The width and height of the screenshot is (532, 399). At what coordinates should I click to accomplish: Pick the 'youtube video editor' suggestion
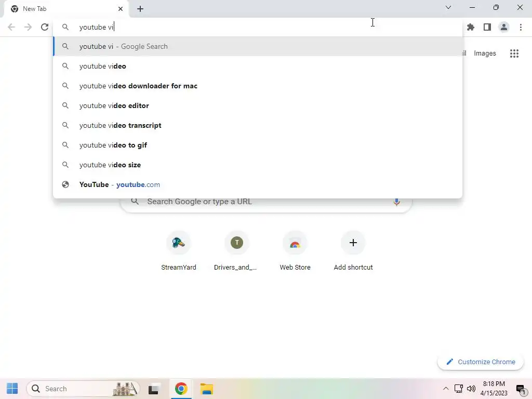click(x=258, y=105)
